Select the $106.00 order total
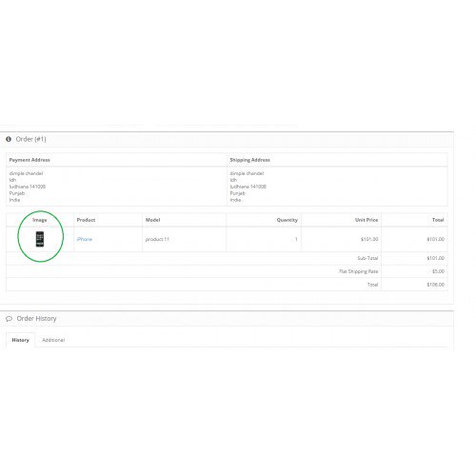 (436, 285)
